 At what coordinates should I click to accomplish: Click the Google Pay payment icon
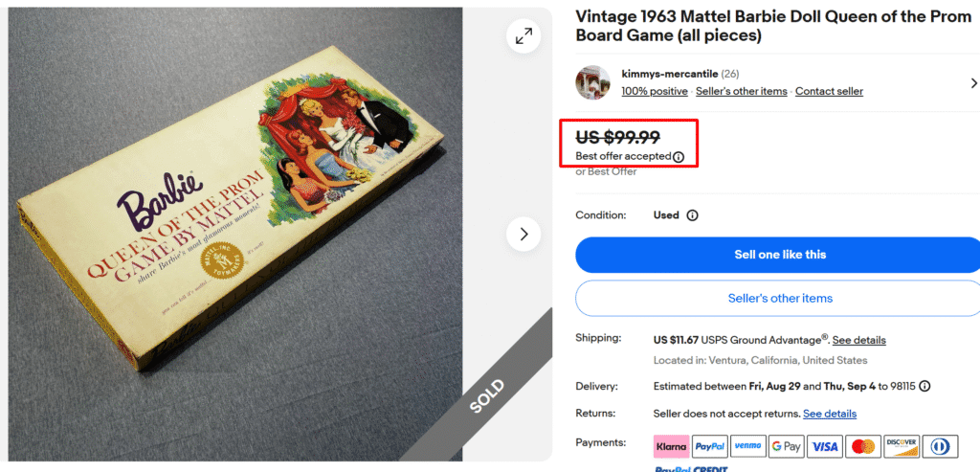coord(786,446)
